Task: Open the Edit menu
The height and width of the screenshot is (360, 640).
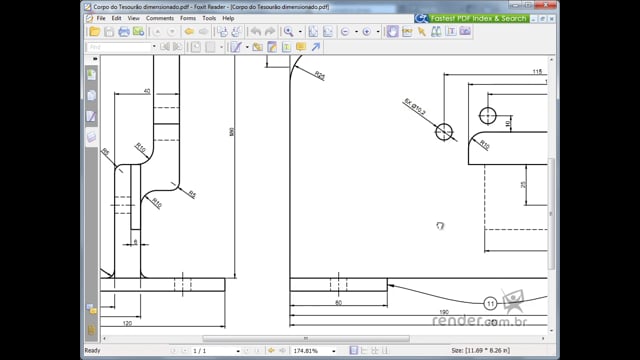Action: [116, 18]
